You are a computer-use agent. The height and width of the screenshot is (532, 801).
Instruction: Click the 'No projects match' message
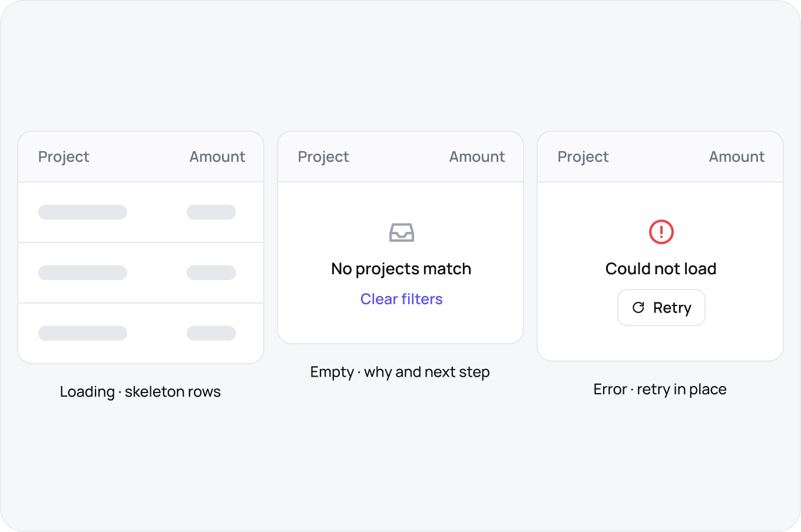tap(401, 269)
